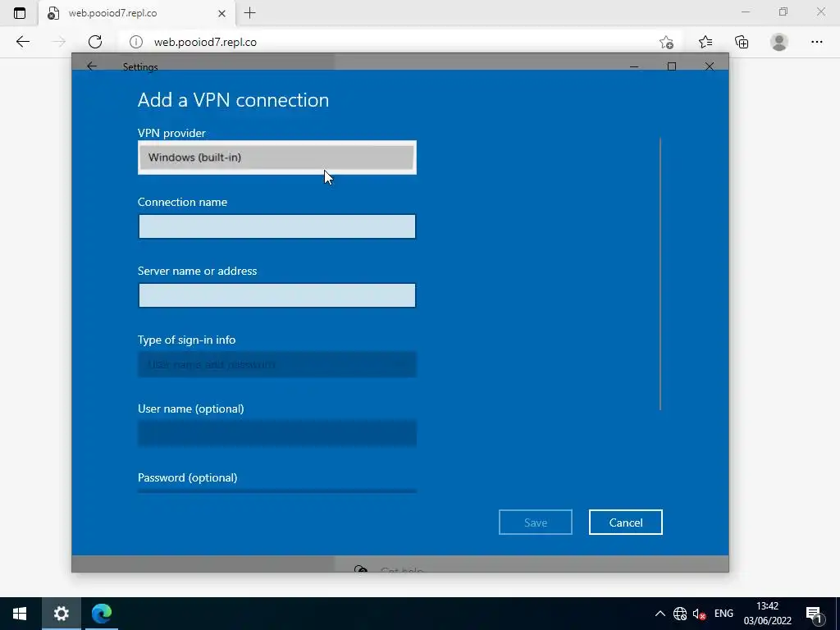Cancel the VPN connection dialog
This screenshot has height=630, width=840.
626,523
